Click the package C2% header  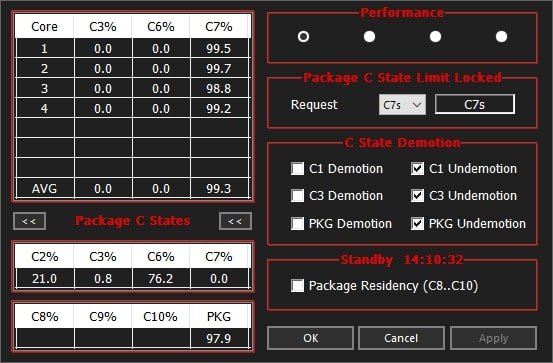click(x=44, y=256)
